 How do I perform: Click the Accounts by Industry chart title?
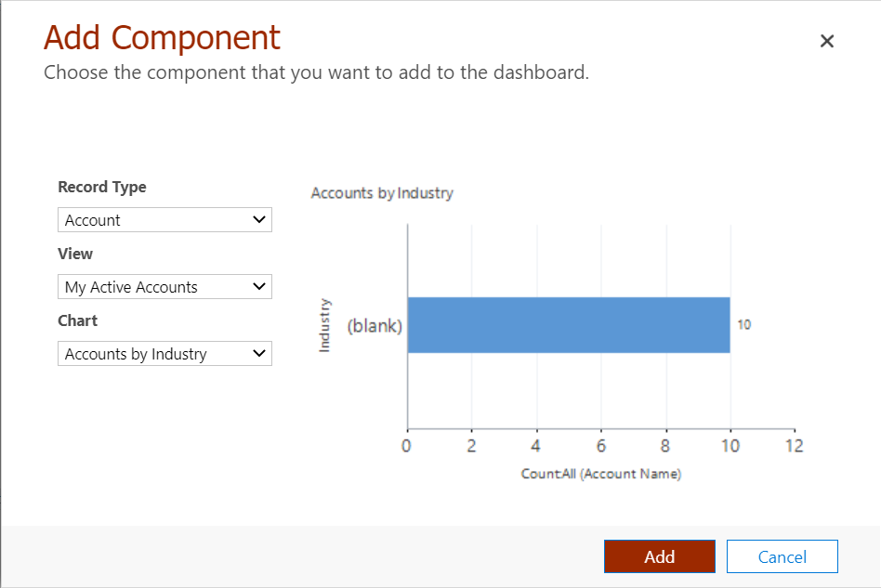[x=381, y=193]
